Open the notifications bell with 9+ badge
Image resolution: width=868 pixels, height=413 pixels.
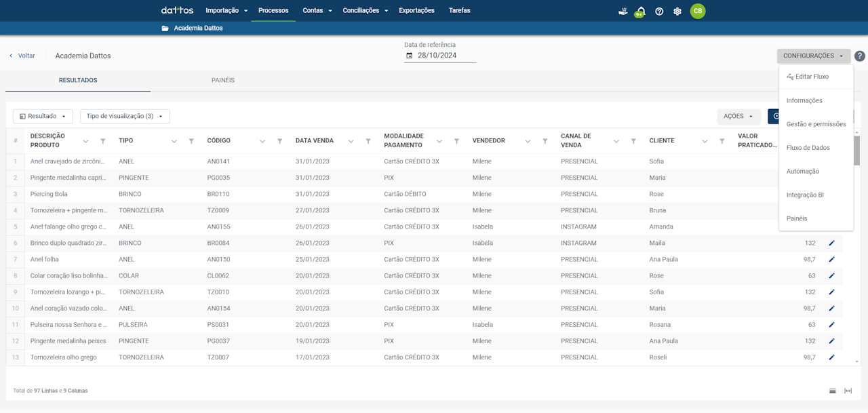[640, 12]
